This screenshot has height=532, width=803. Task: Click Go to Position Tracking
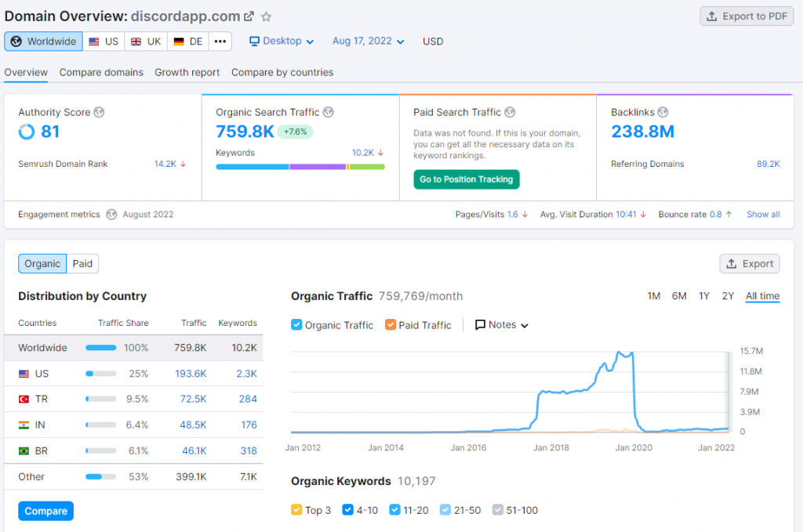(466, 179)
